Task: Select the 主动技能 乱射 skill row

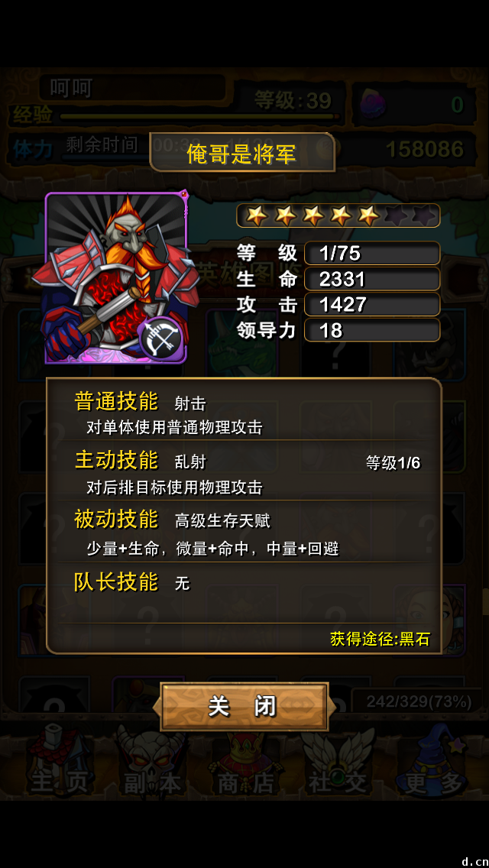Action: click(244, 471)
